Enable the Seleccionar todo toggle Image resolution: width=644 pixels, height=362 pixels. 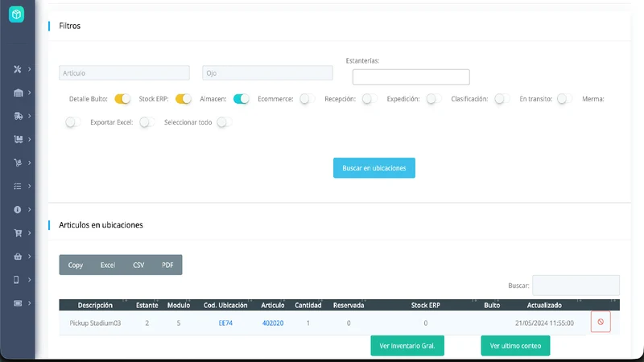225,122
